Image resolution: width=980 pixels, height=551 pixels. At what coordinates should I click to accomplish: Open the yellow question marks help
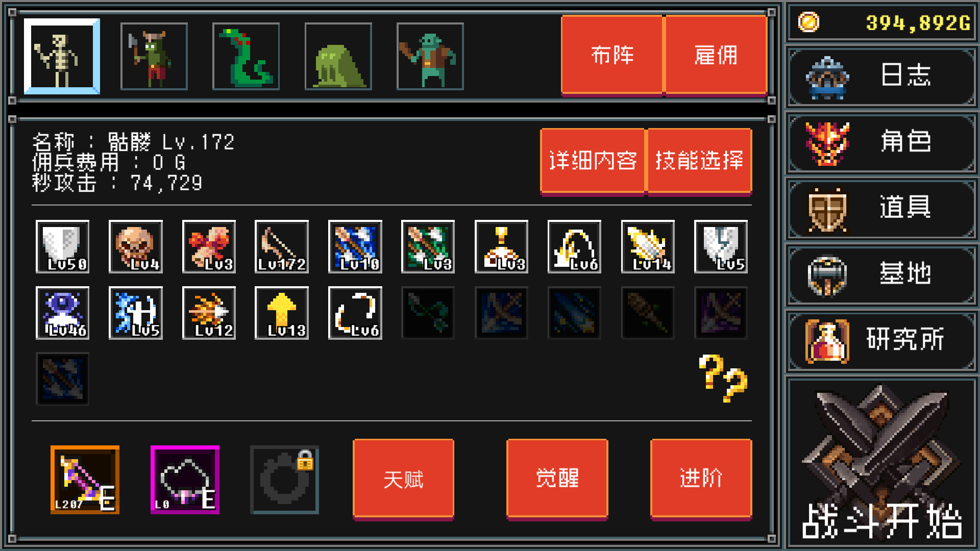coord(723,378)
